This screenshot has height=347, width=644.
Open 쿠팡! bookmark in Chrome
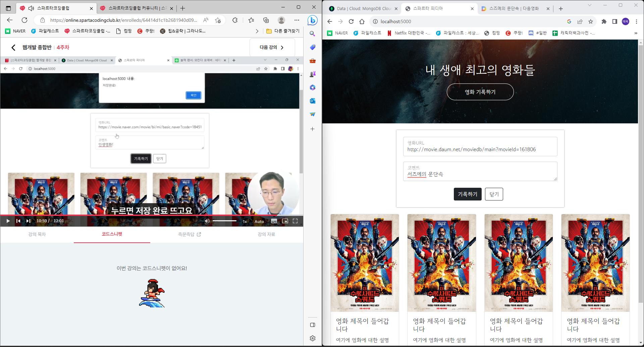[514, 33]
